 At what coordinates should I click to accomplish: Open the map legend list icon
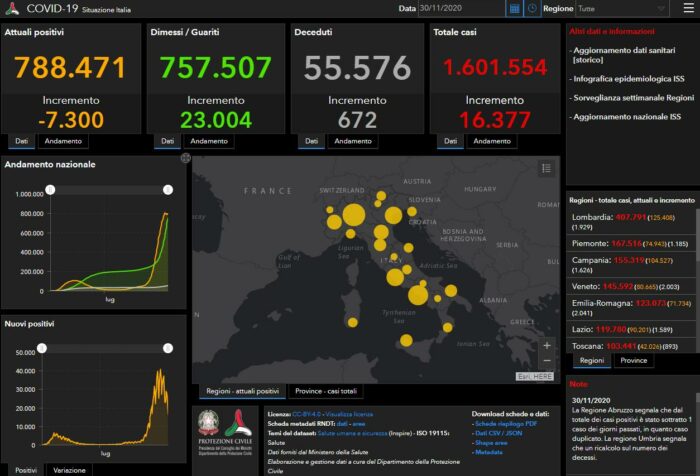(546, 169)
